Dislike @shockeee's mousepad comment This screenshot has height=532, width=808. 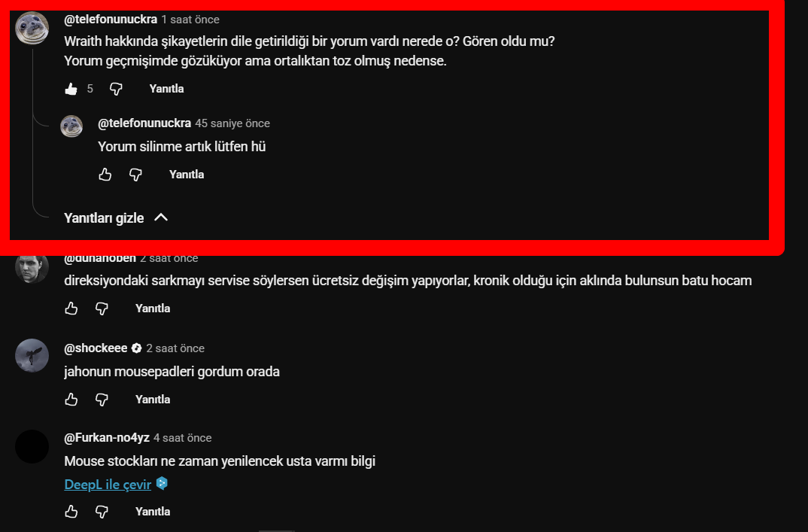pyautogui.click(x=102, y=400)
